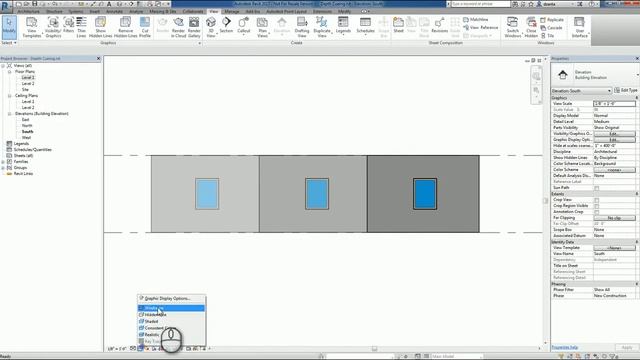Collapse the Floor Plans tree node
Viewport: 640px width, 360px height.
pyautogui.click(x=9, y=71)
